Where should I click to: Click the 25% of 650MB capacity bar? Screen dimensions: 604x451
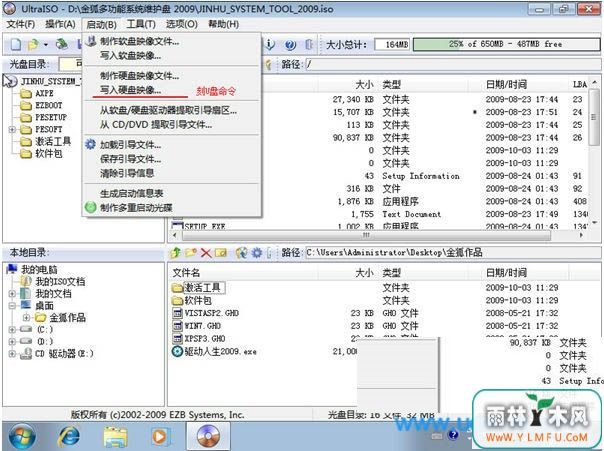pos(506,44)
